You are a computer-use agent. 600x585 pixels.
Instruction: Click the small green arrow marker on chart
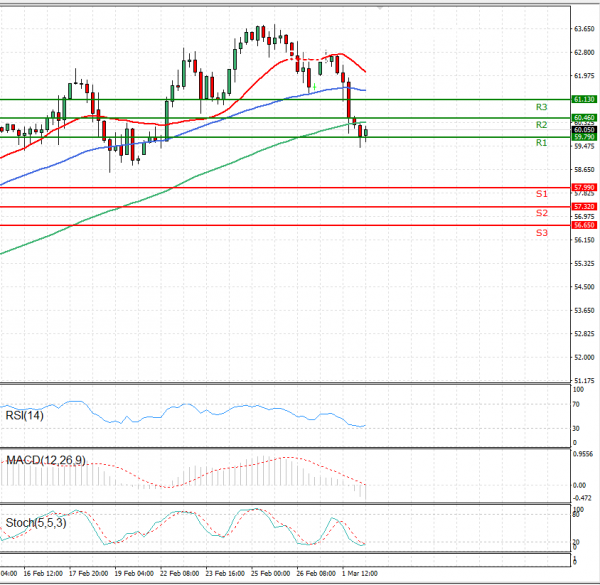tap(314, 87)
